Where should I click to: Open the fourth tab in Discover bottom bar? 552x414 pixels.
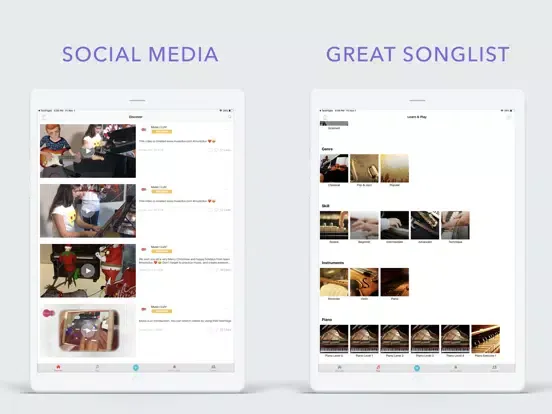(x=174, y=368)
